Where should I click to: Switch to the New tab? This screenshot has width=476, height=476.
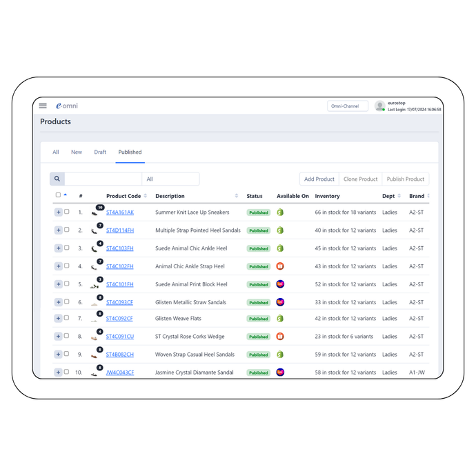[x=77, y=152]
